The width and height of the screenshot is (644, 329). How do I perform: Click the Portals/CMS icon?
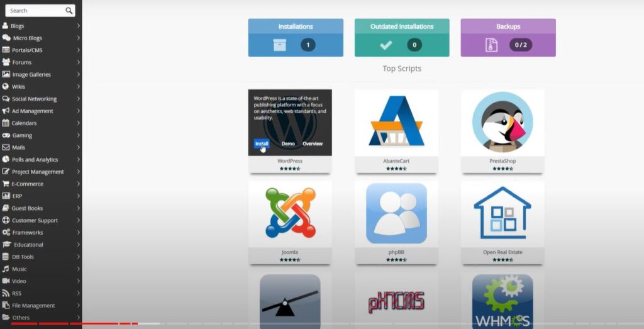pos(6,50)
